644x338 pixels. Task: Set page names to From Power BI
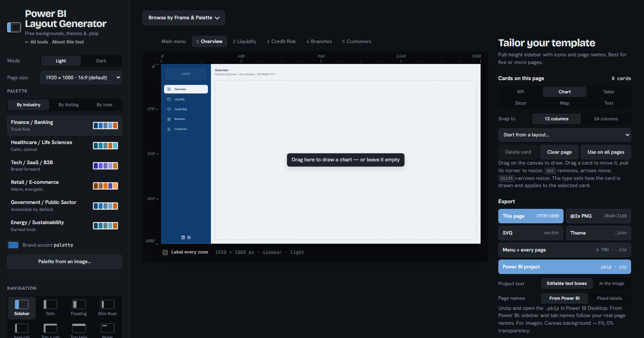coord(564,298)
